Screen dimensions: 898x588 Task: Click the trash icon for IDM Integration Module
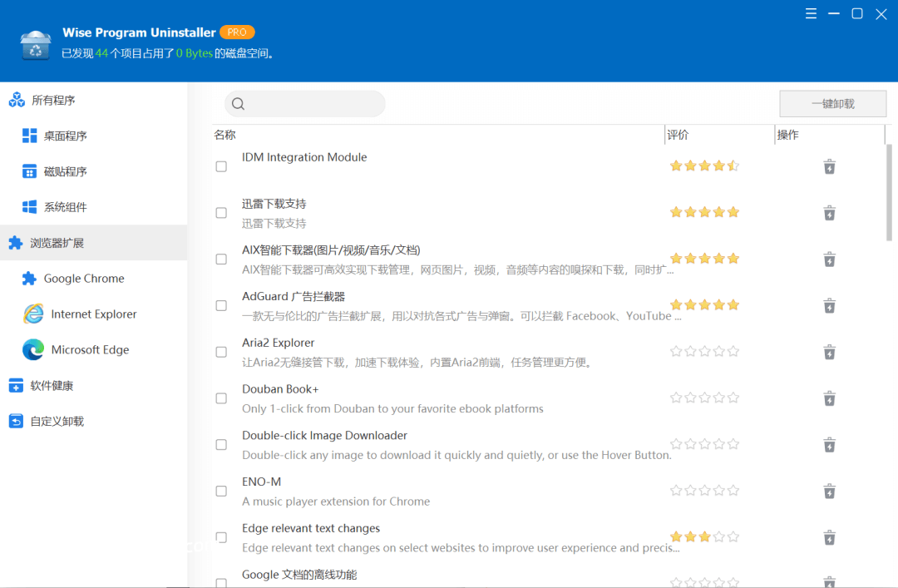829,166
